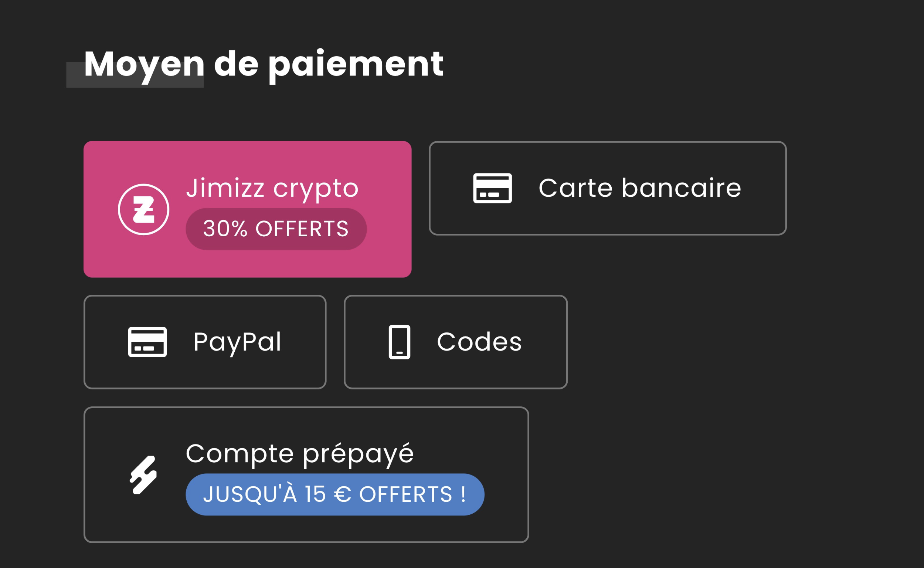Click the "Carte bancaire" text label

(640, 188)
